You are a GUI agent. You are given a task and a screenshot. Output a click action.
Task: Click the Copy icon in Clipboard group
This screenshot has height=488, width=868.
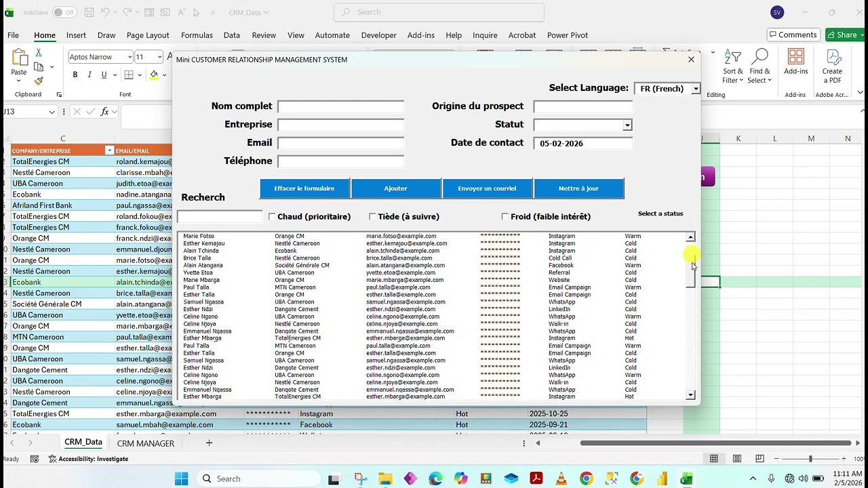[x=39, y=67]
